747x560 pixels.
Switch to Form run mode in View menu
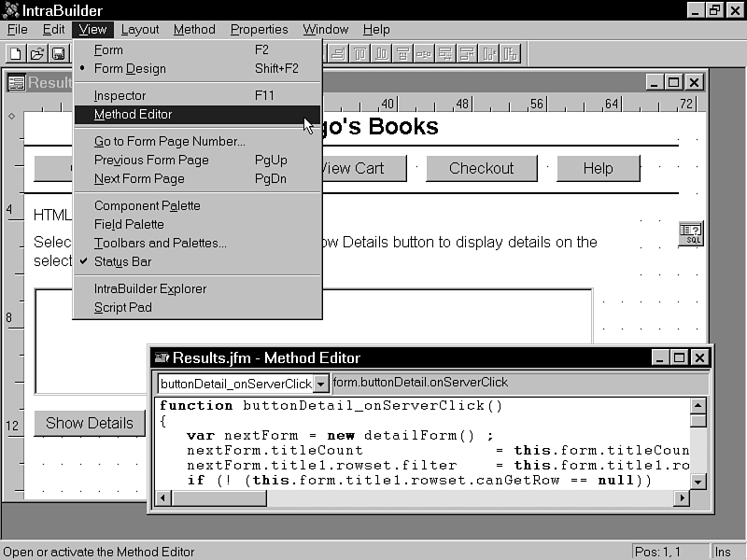(108, 49)
